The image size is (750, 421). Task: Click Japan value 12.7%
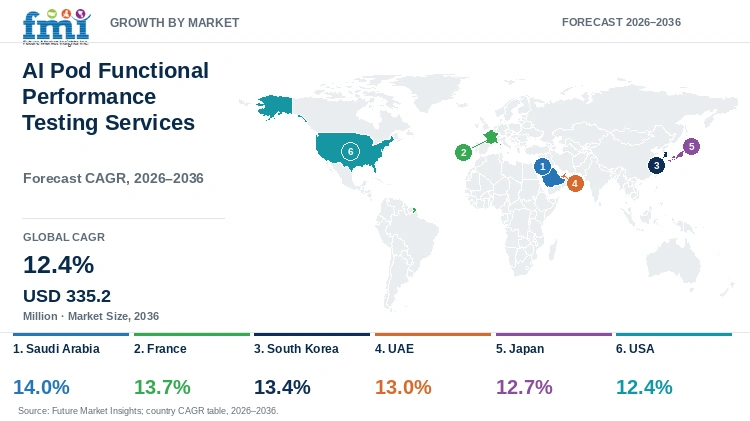pyautogui.click(x=524, y=387)
